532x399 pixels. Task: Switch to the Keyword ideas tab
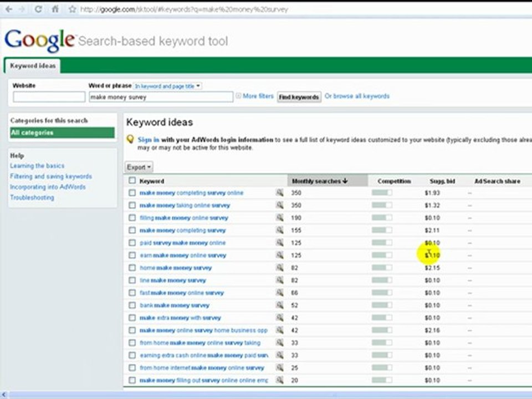pyautogui.click(x=33, y=66)
